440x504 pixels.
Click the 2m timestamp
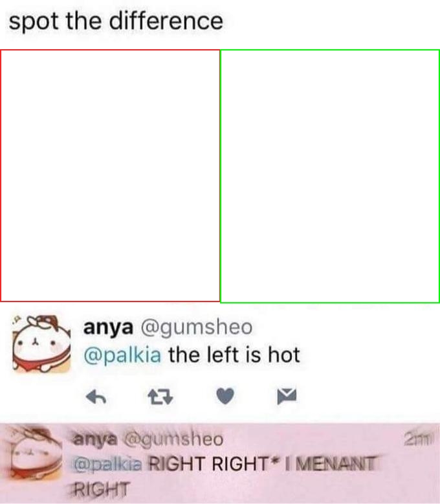pyautogui.click(x=417, y=439)
